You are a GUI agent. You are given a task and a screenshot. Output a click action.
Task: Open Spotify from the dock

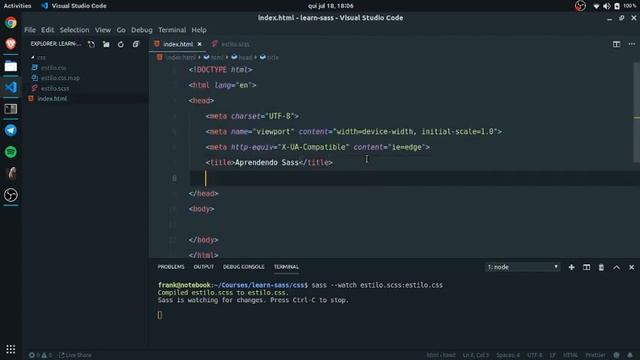point(11,152)
